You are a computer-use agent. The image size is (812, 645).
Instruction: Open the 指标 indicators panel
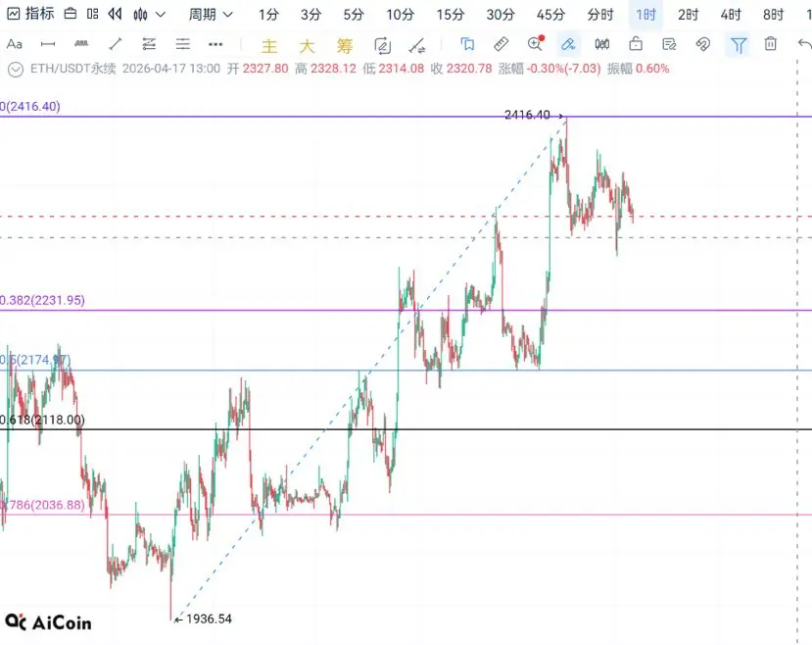coord(31,14)
